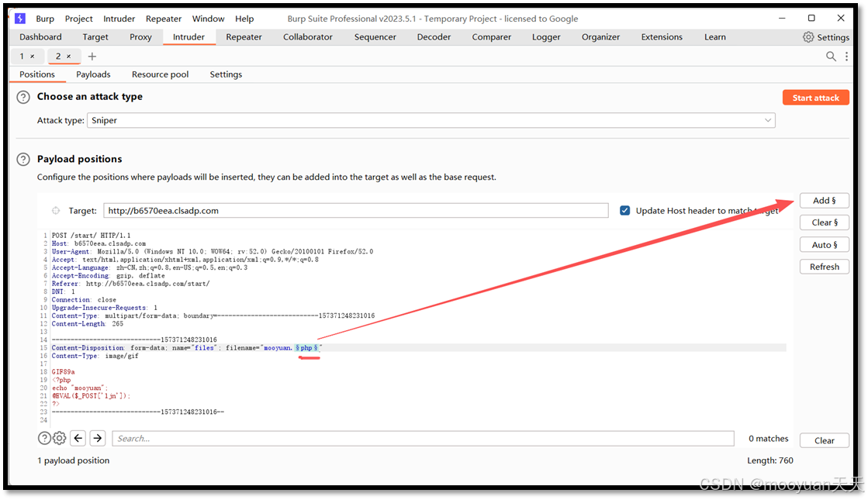Go to previous search match arrow
Viewport: 868px width, 500px height.
[78, 439]
